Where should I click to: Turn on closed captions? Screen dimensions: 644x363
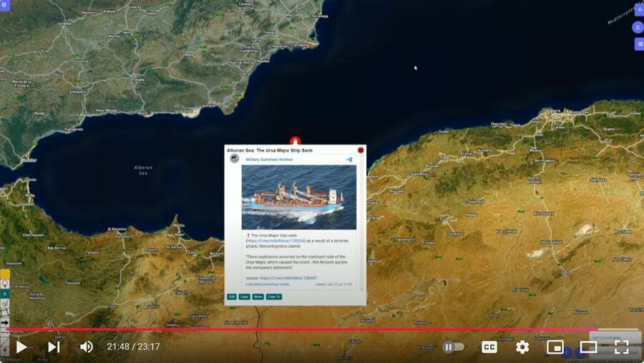[489, 347]
